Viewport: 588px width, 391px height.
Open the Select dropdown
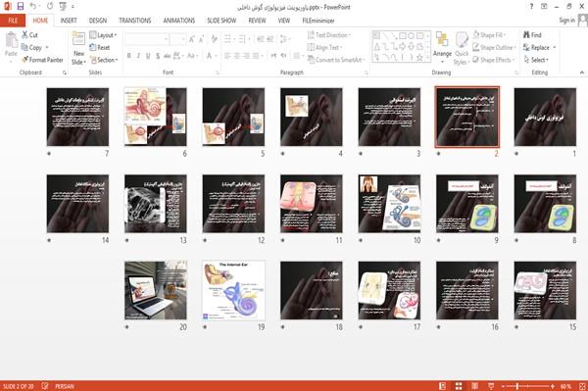coord(537,60)
